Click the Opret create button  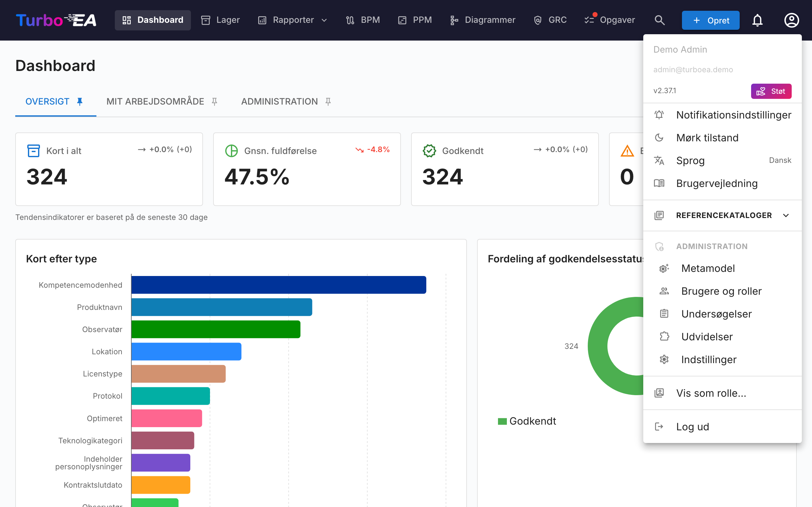[x=710, y=20]
